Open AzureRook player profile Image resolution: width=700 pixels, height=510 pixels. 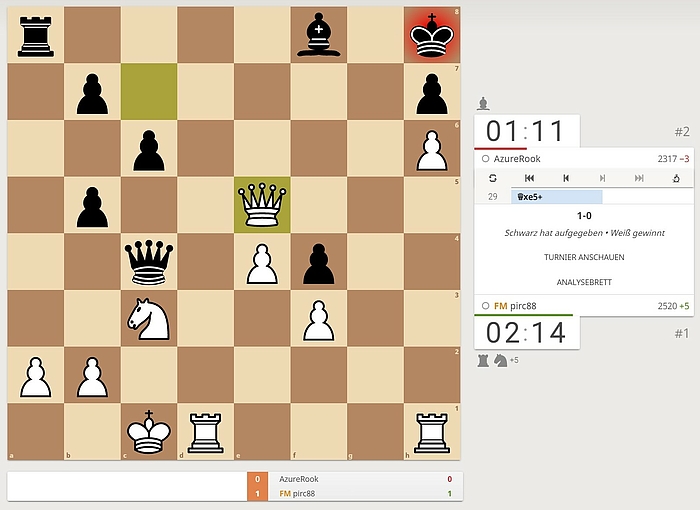(x=521, y=158)
